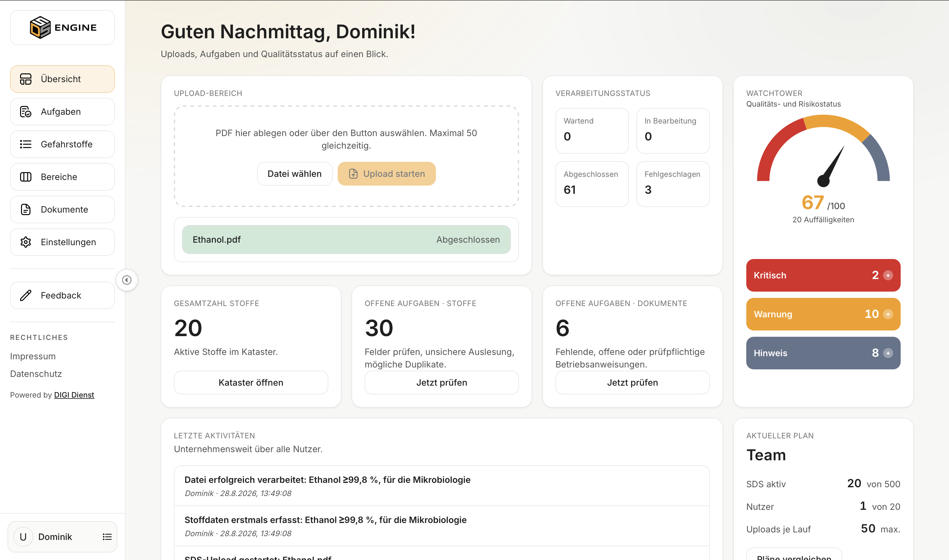This screenshot has height=560, width=949.
Task: Click the user avatar U icon
Action: point(23,537)
